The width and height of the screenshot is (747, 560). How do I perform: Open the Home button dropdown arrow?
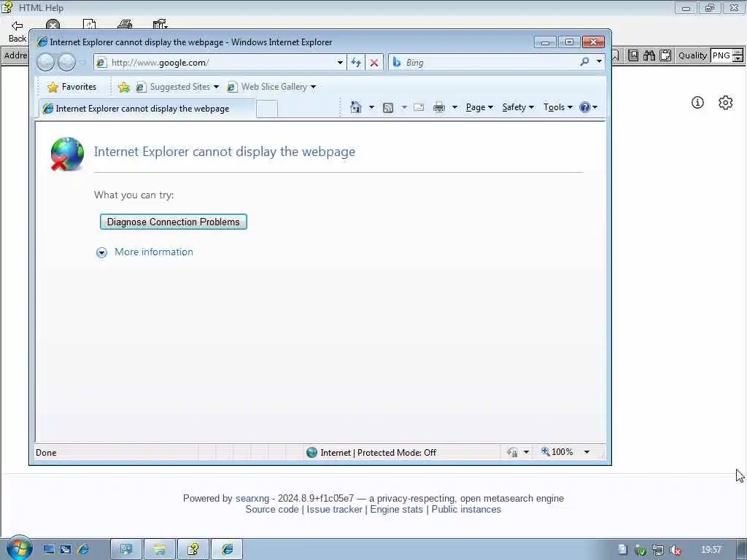[371, 107]
